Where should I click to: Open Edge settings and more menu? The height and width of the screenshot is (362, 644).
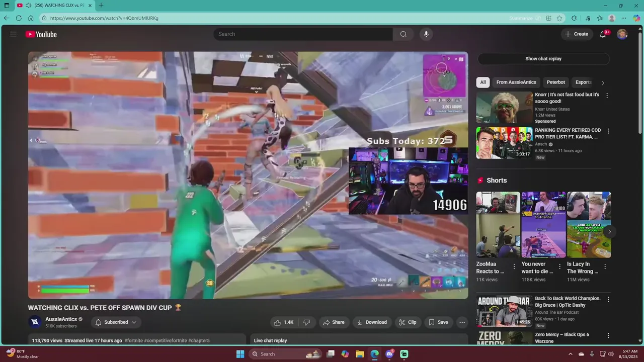624,18
